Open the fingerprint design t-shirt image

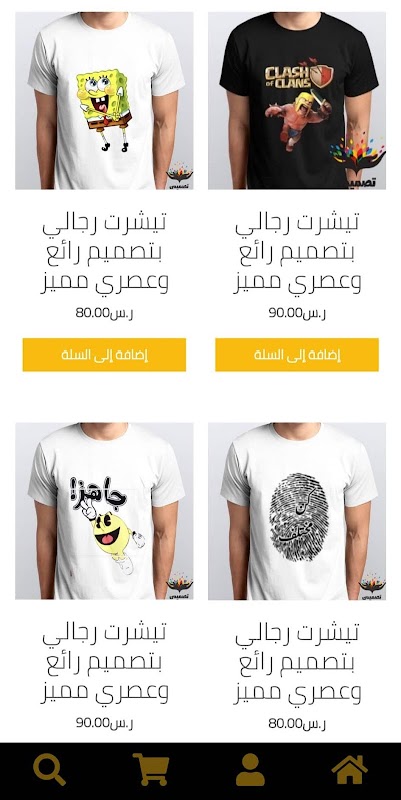coord(297,511)
